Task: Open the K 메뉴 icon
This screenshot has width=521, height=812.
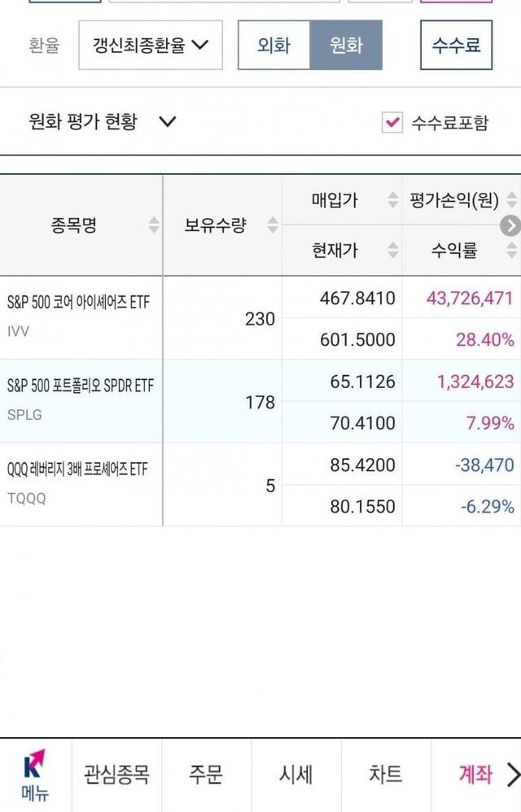Action: tap(34, 775)
